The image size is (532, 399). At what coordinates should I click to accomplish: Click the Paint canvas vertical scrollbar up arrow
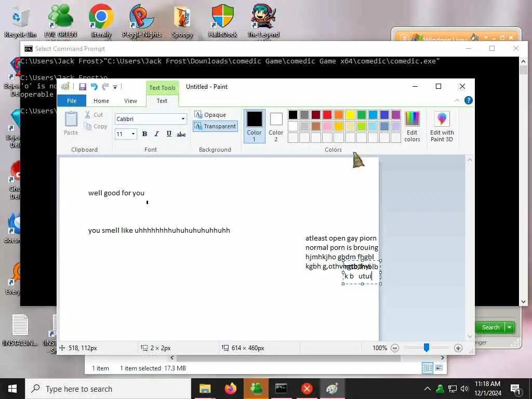(470, 159)
